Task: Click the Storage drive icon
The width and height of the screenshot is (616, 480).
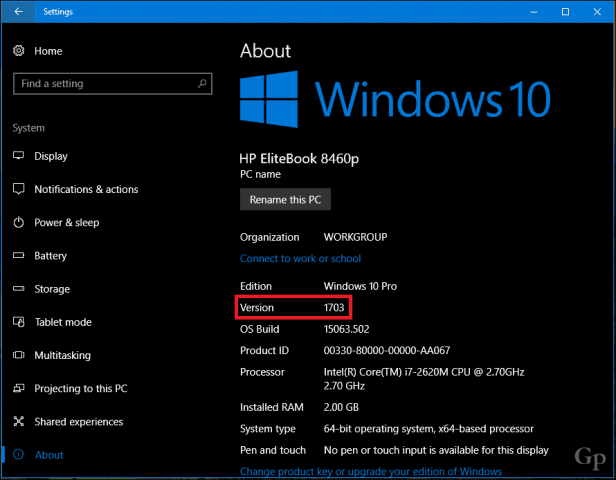Action: (18, 289)
